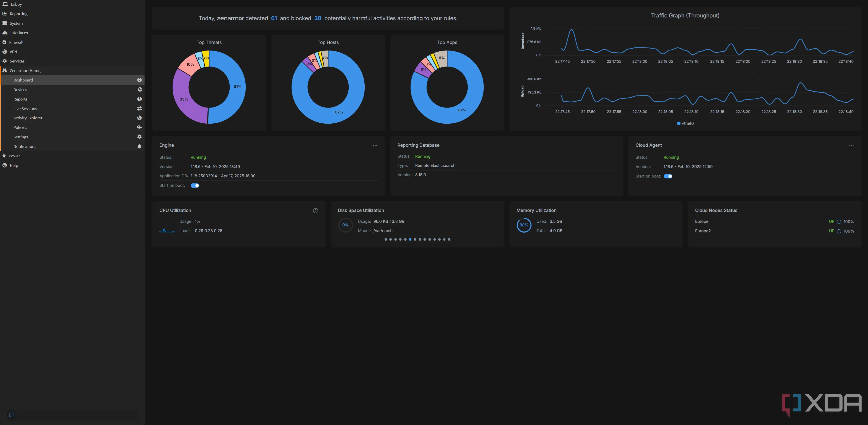Click the CPU load sparkline
Screen dimensions: 868x425
click(x=167, y=231)
